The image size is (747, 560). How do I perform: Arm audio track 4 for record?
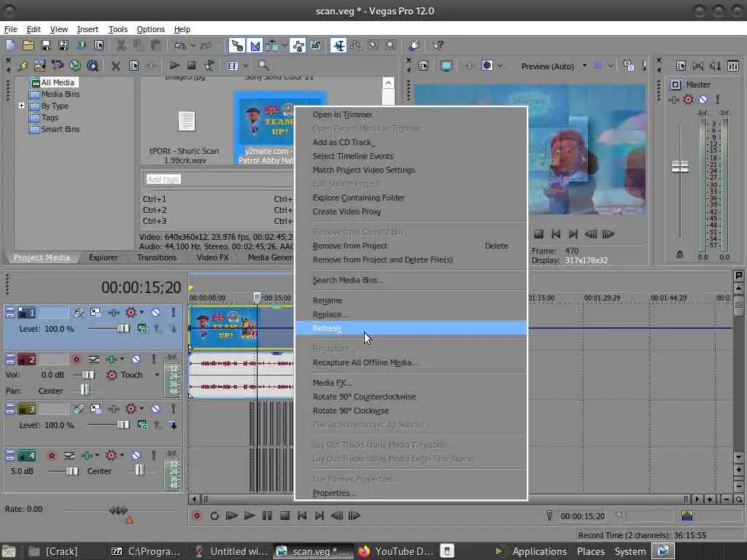52,456
